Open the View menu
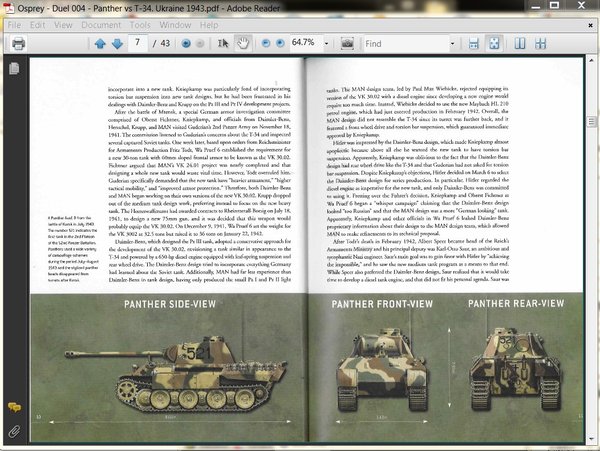Image resolution: width=600 pixels, height=451 pixels. click(x=63, y=25)
